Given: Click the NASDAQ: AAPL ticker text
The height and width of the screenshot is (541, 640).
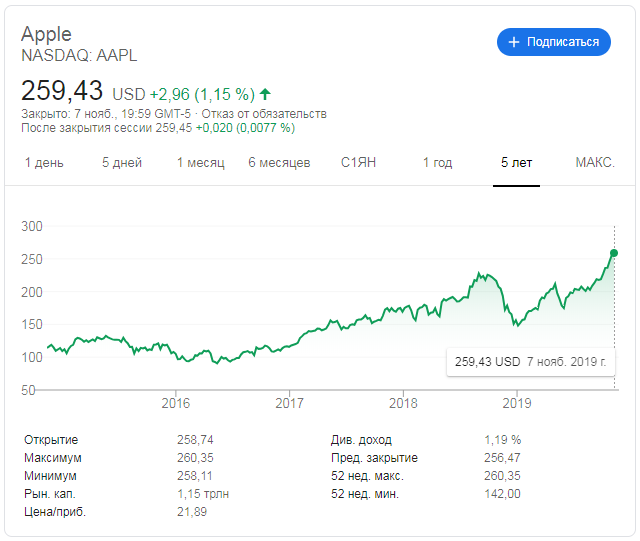Looking at the screenshot, I should (x=79, y=56).
